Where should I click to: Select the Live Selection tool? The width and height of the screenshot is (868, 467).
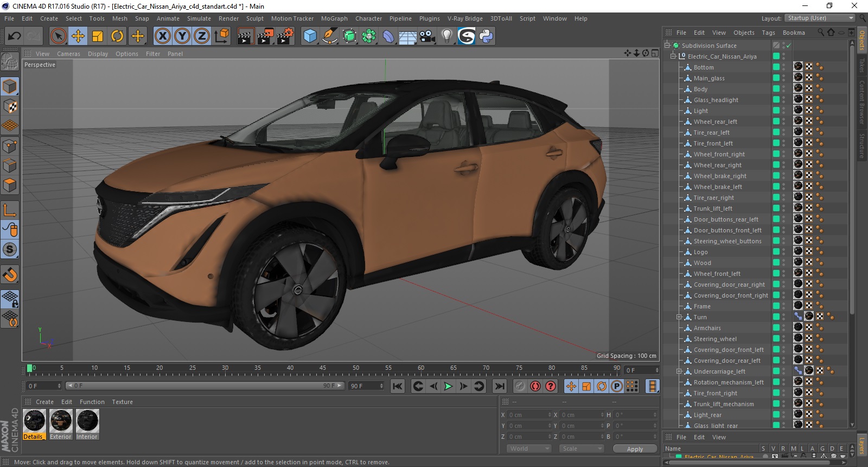coord(58,36)
